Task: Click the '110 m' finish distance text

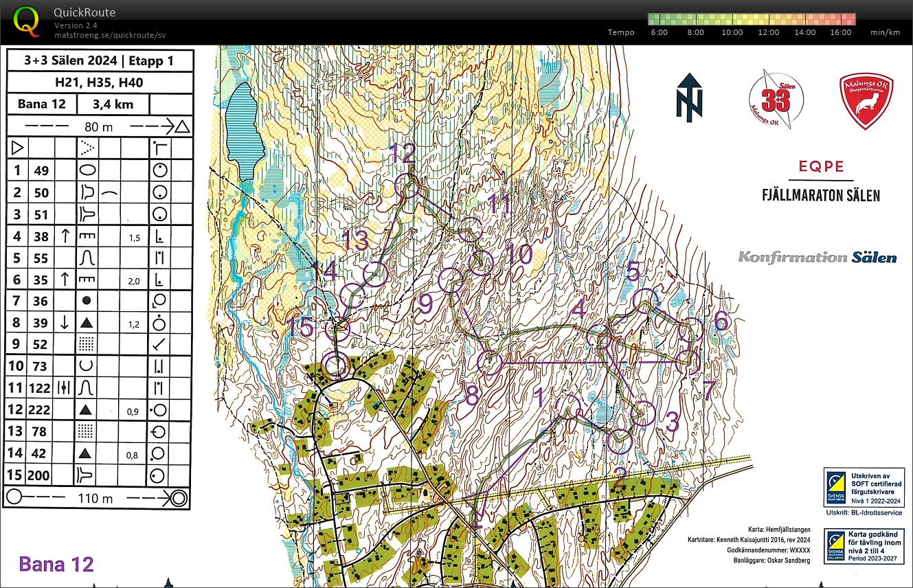Action: coord(94,499)
